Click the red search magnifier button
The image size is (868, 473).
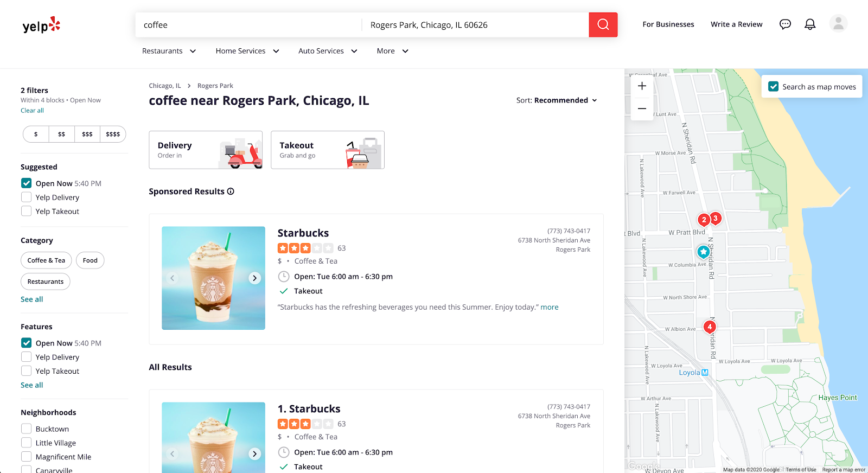coord(603,25)
